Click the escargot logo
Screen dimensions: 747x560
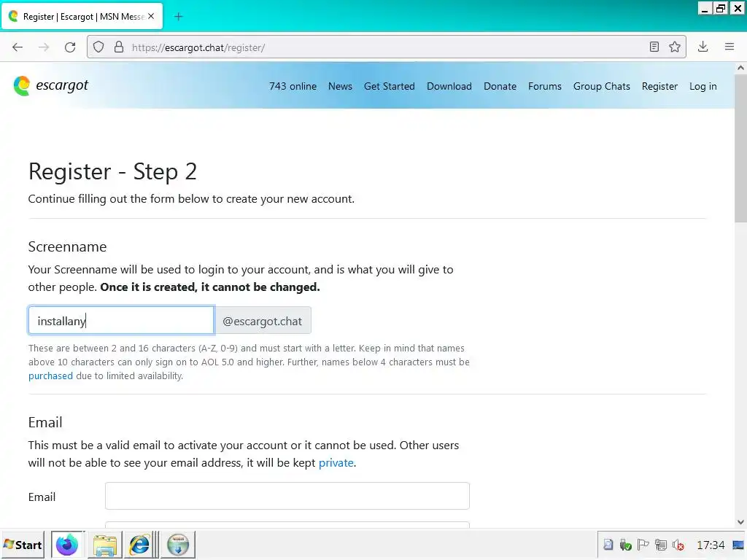click(51, 86)
